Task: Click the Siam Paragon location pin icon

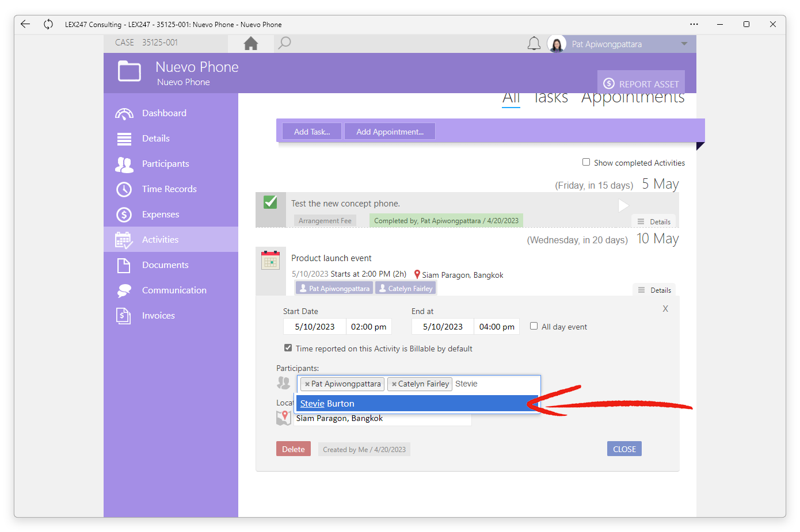Action: [x=417, y=274]
